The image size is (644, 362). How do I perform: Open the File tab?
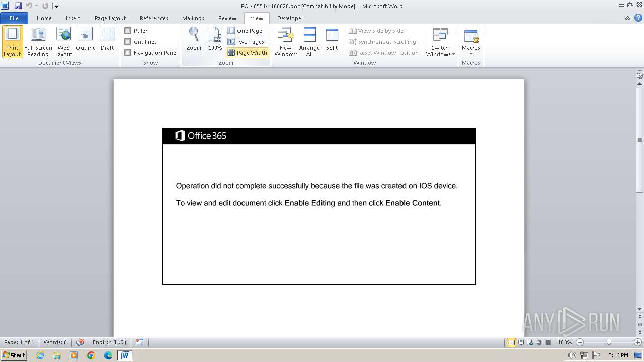(x=14, y=18)
